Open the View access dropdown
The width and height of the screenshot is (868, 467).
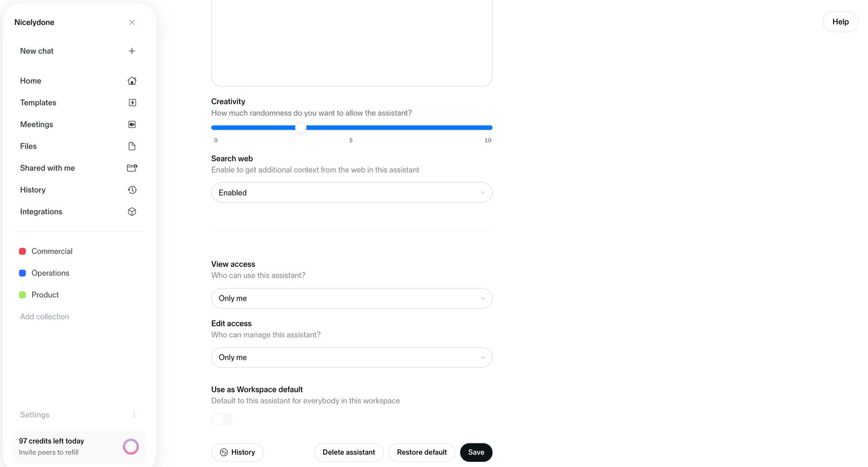pyautogui.click(x=352, y=298)
